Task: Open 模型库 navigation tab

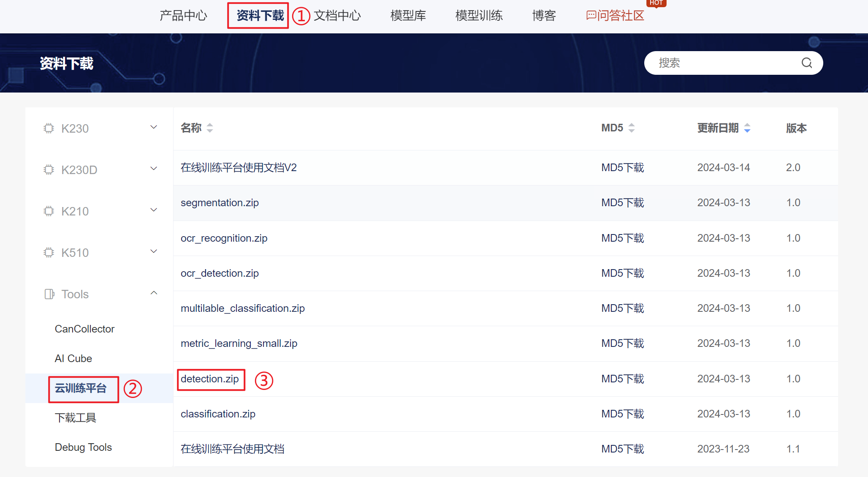Action: [x=408, y=16]
